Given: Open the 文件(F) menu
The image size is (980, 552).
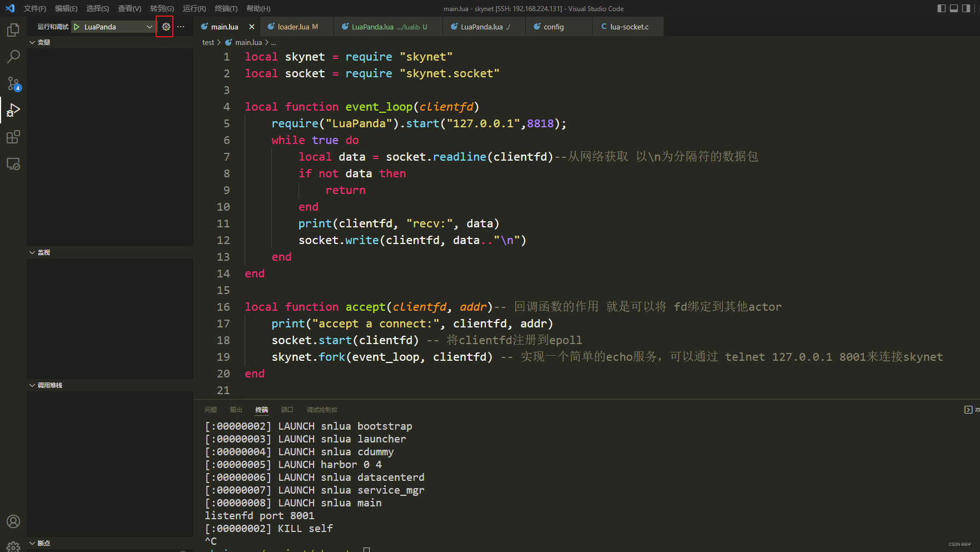Looking at the screenshot, I should click(x=35, y=8).
